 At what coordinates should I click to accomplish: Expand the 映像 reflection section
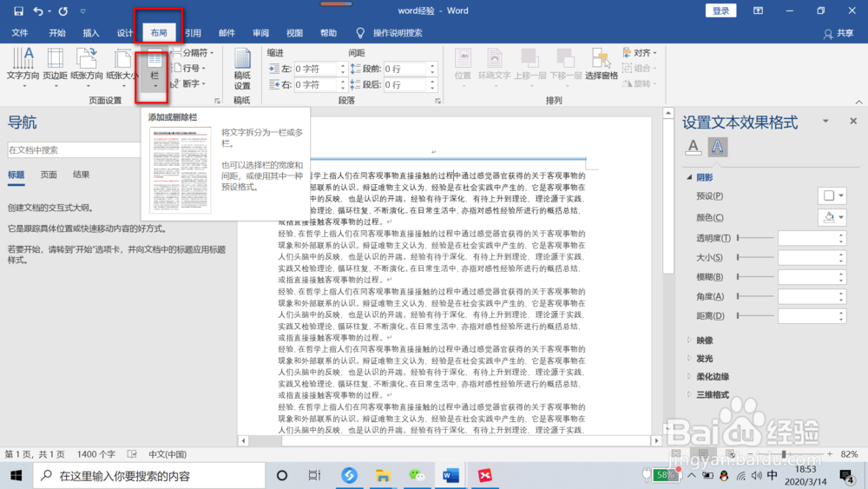(x=689, y=340)
